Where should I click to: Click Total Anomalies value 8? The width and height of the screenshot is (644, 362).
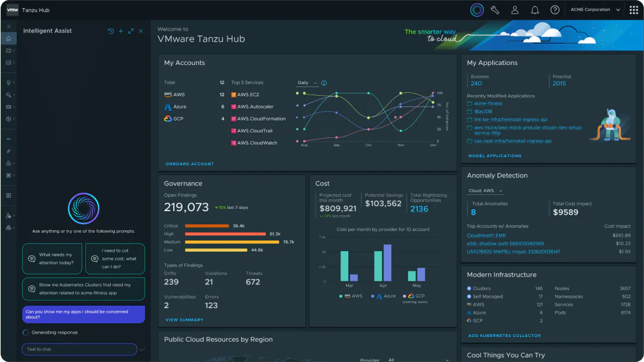474,212
